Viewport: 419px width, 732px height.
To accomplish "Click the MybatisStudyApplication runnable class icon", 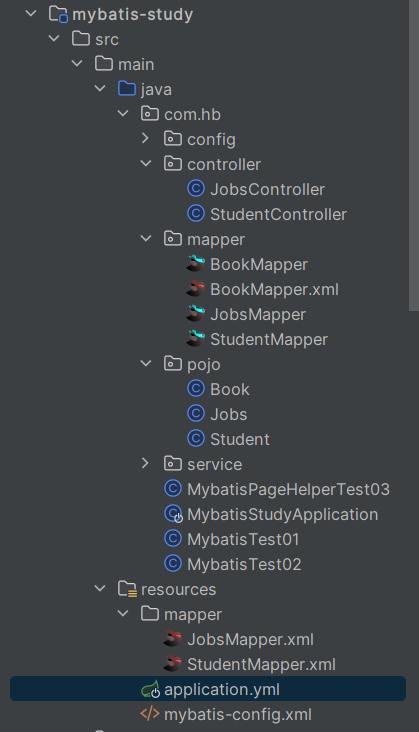I will tap(173, 514).
